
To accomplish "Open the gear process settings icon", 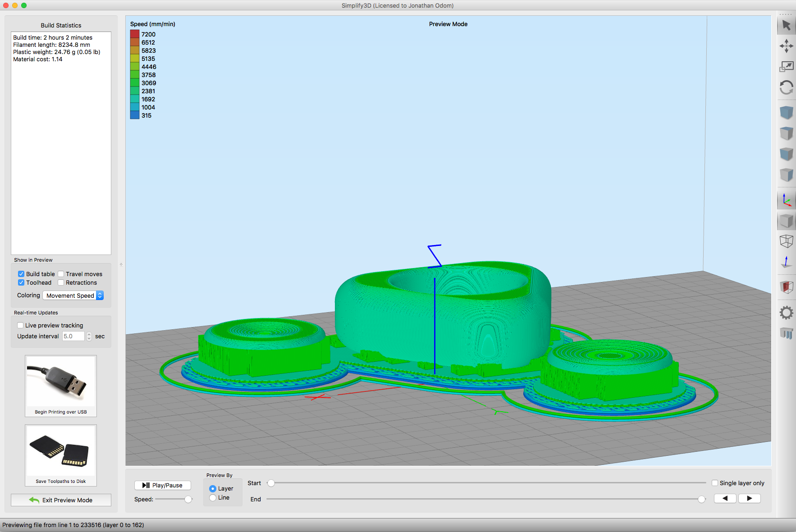I will pos(787,313).
